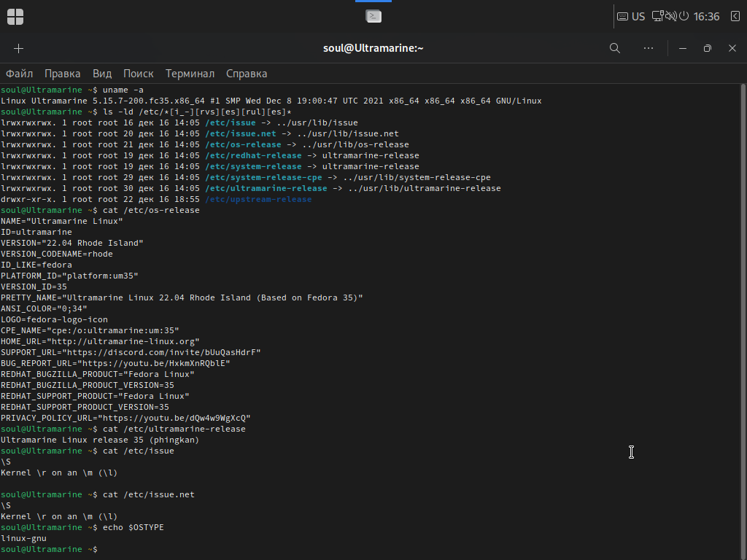Click the echo $OSTYPE command text
This screenshot has width=747, height=560.
(133, 528)
